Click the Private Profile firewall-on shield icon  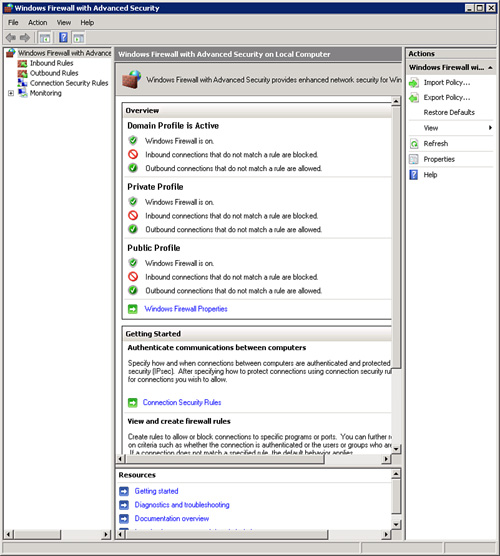tap(133, 202)
